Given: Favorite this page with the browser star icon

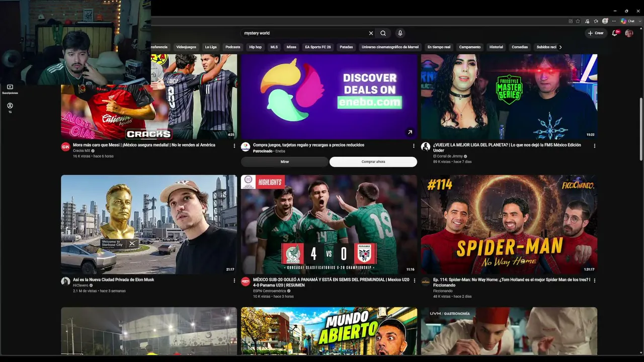Looking at the screenshot, I should [578, 21].
